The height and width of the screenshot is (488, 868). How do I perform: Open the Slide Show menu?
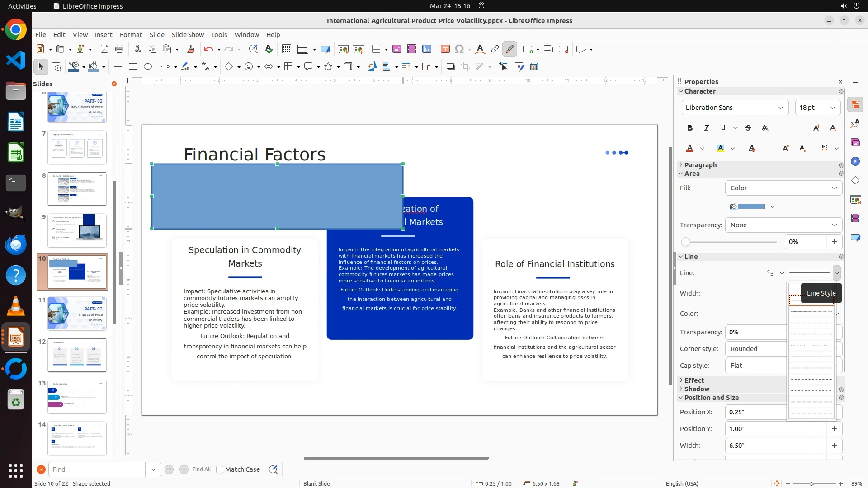pos(187,35)
